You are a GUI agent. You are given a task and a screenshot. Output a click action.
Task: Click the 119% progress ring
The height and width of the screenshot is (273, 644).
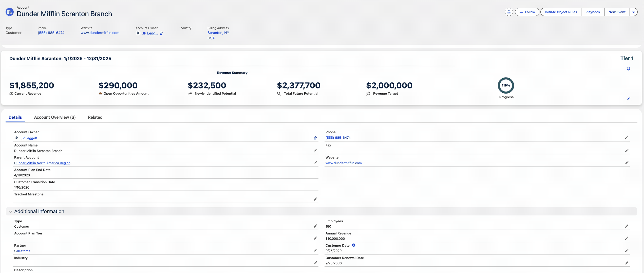(506, 85)
